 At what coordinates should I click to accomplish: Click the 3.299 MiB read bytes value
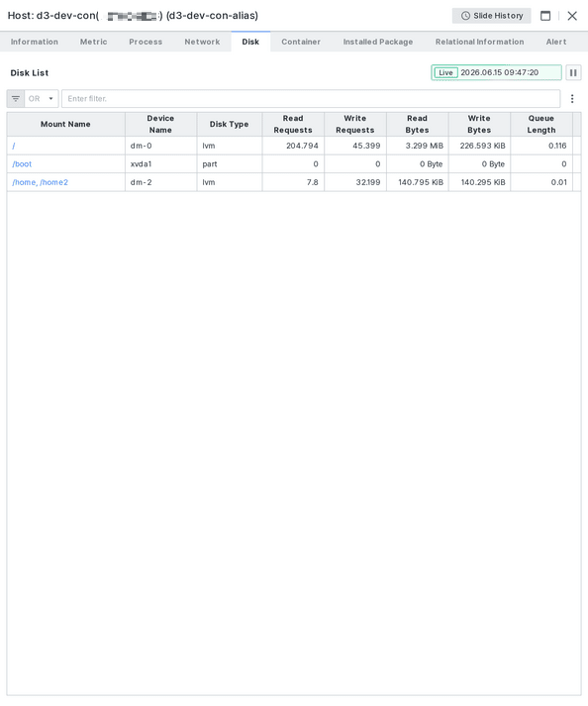tap(424, 146)
